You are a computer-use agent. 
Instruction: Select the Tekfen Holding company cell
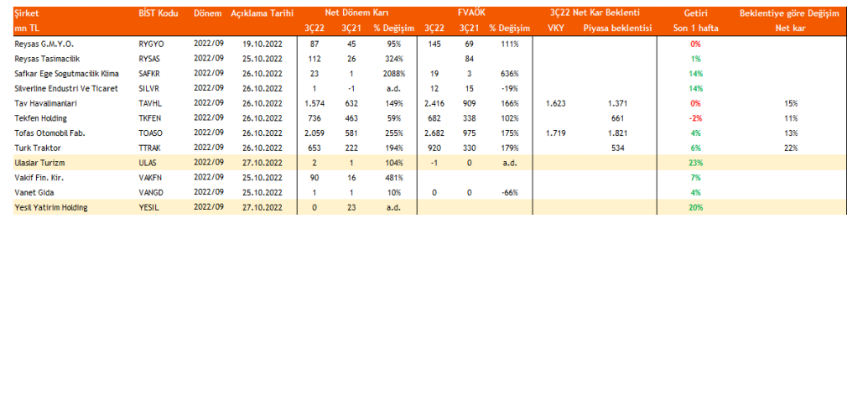point(42,118)
